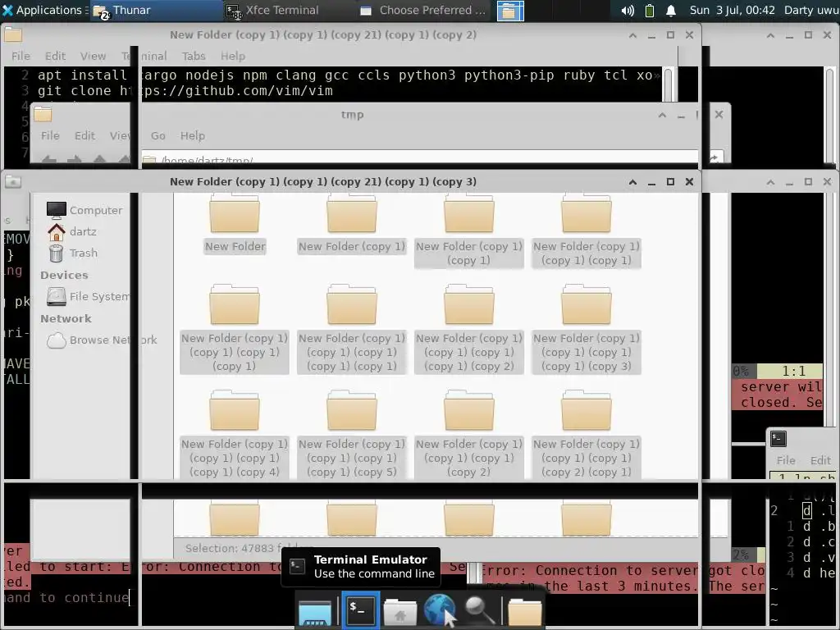Select Computer in the Thunar sidebar
The width and height of the screenshot is (840, 630).
coord(84,210)
